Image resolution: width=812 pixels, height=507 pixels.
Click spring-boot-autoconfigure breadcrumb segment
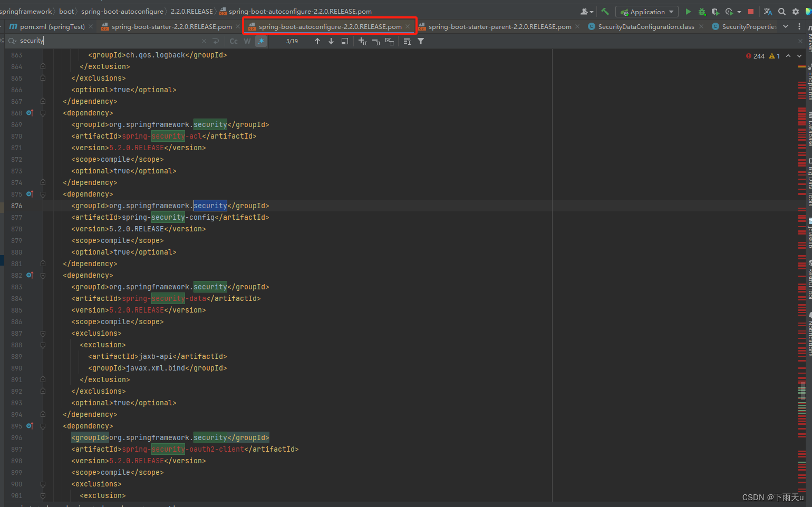(x=122, y=12)
